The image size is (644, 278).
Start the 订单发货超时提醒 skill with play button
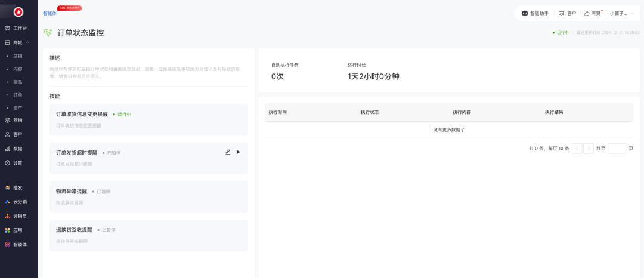pos(239,152)
